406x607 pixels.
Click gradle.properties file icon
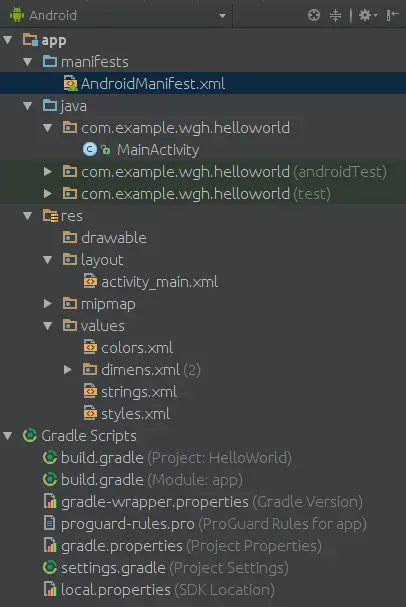(x=50, y=545)
